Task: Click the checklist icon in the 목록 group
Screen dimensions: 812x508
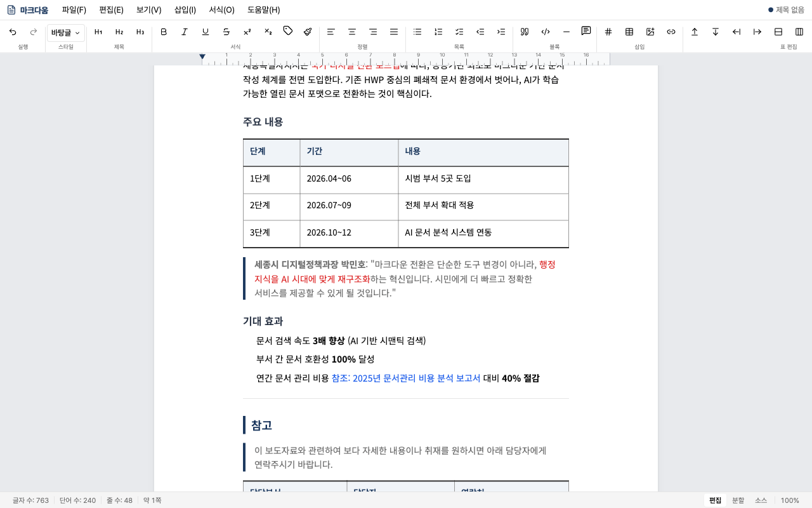Action: 459,31
